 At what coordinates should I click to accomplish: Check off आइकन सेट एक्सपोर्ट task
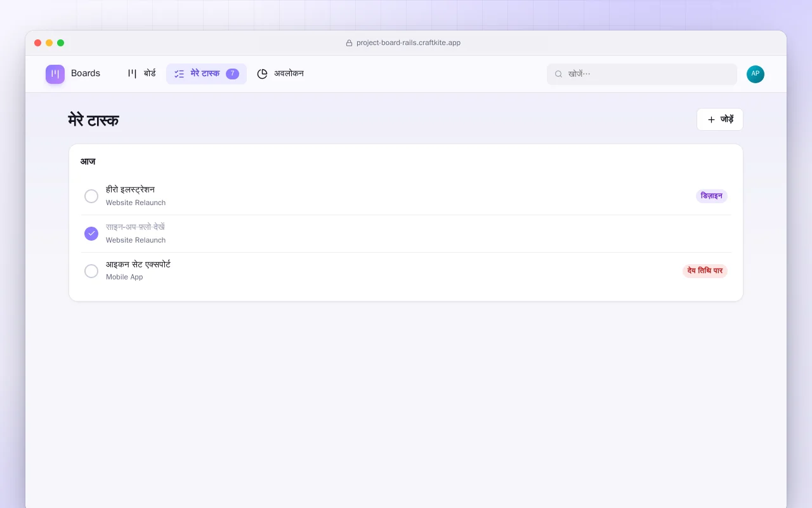tap(91, 271)
